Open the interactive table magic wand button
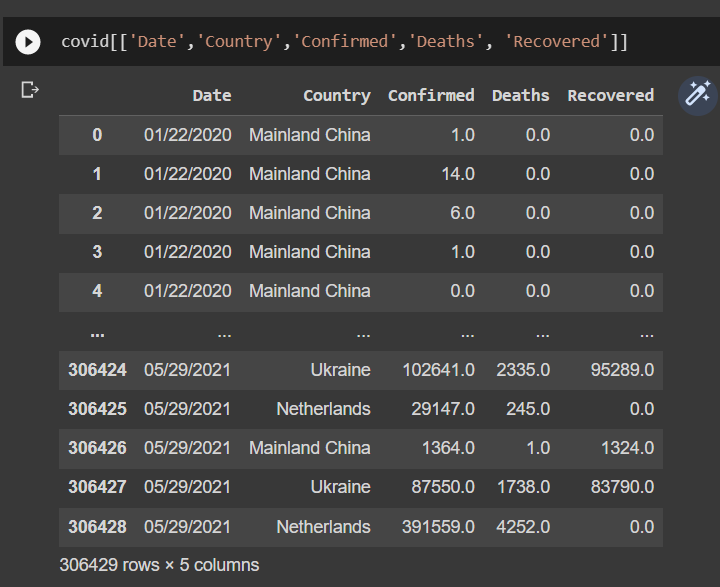 (x=698, y=96)
